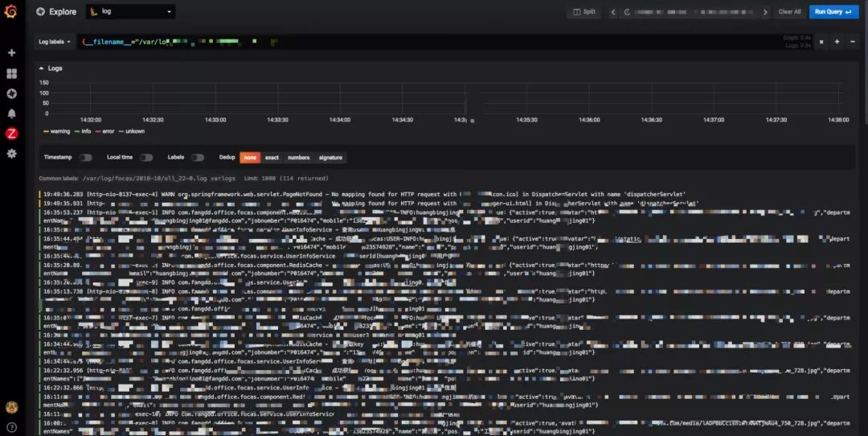868x436 pixels.
Task: Click the Run Query button
Action: click(833, 11)
